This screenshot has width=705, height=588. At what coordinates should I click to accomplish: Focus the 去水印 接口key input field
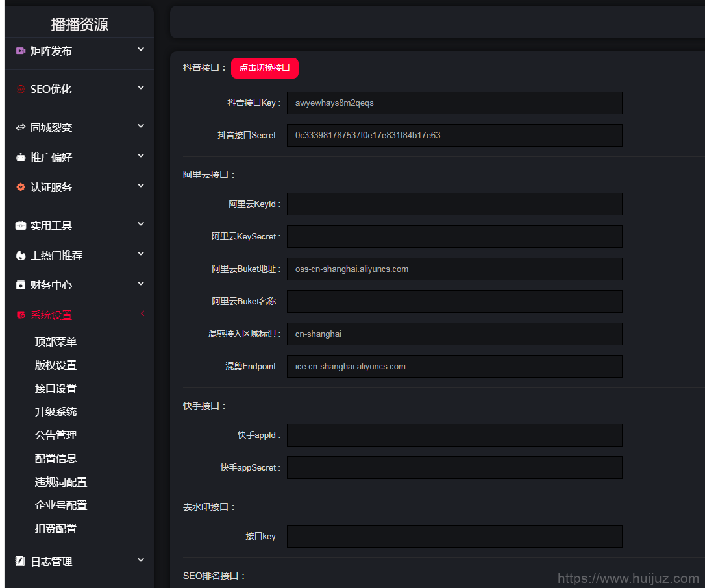click(x=454, y=536)
